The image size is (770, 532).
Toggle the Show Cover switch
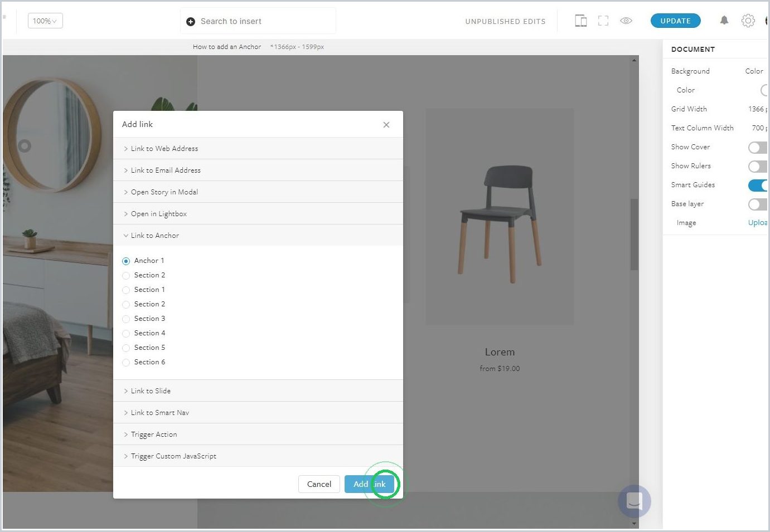(758, 148)
